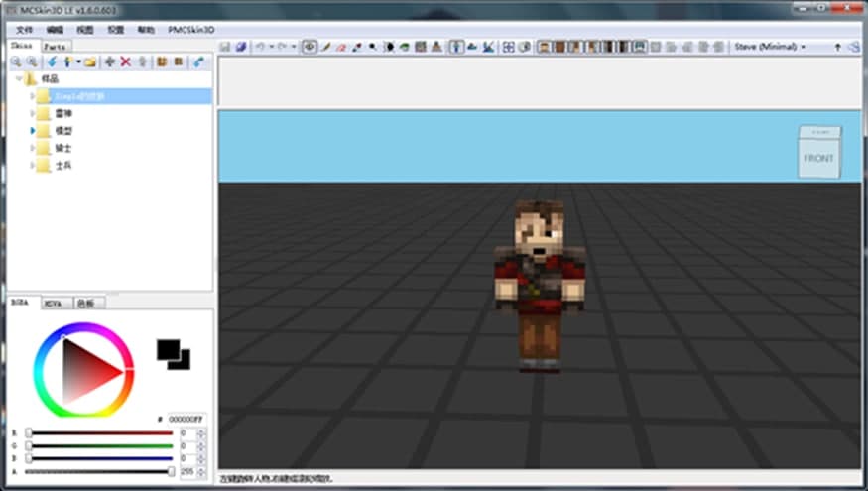Click the save floppy disk icon
Image resolution: width=868 pixels, height=491 pixels.
tap(225, 47)
